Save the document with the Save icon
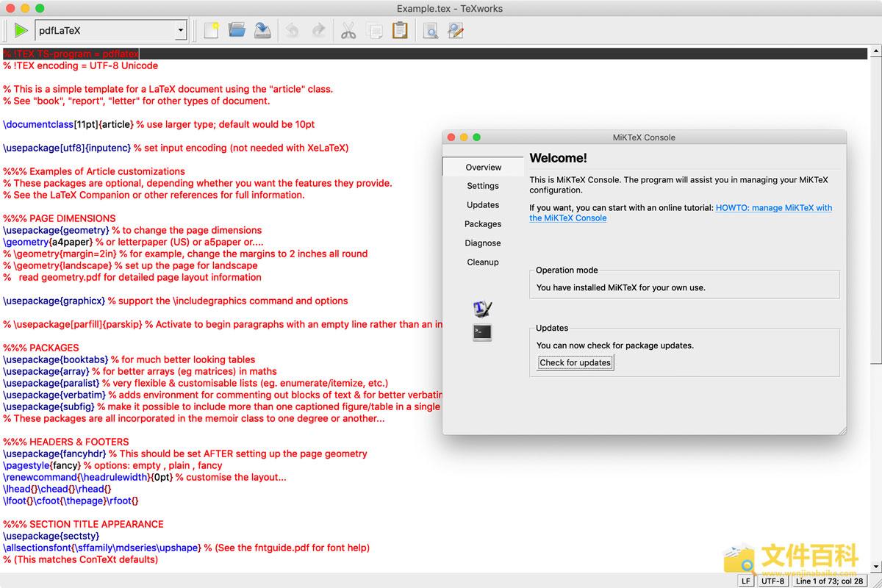This screenshot has height=588, width=882. point(263,30)
